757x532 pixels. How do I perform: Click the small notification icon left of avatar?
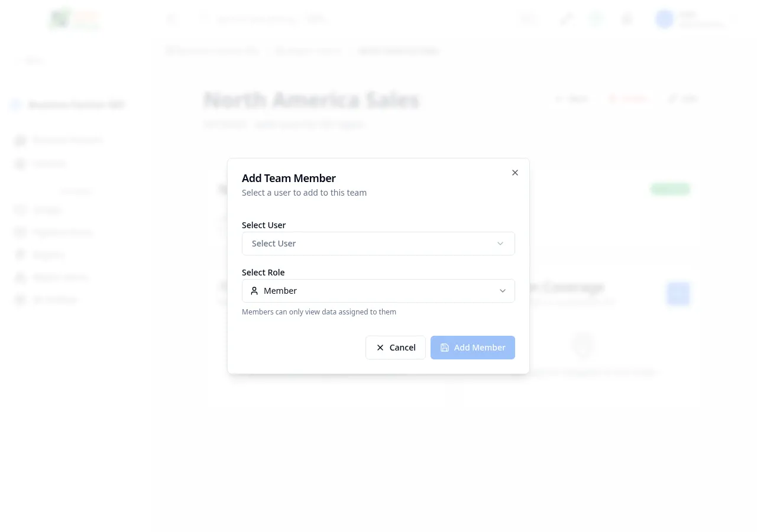click(x=626, y=19)
